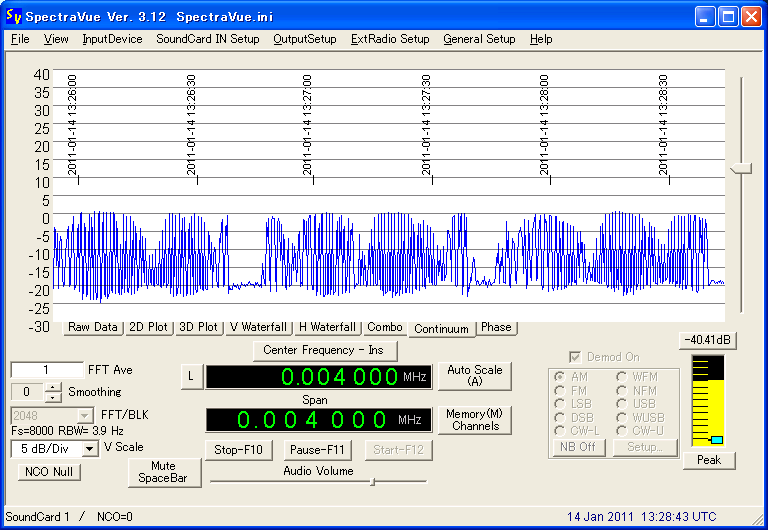The width and height of the screenshot is (768, 530).
Task: Click the FFT Ave input field
Action: click(x=46, y=370)
